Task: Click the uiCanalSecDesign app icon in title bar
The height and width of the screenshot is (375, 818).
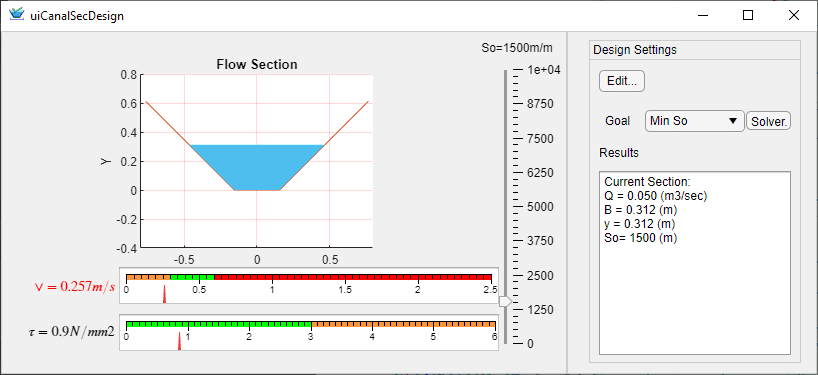Action: pos(17,14)
